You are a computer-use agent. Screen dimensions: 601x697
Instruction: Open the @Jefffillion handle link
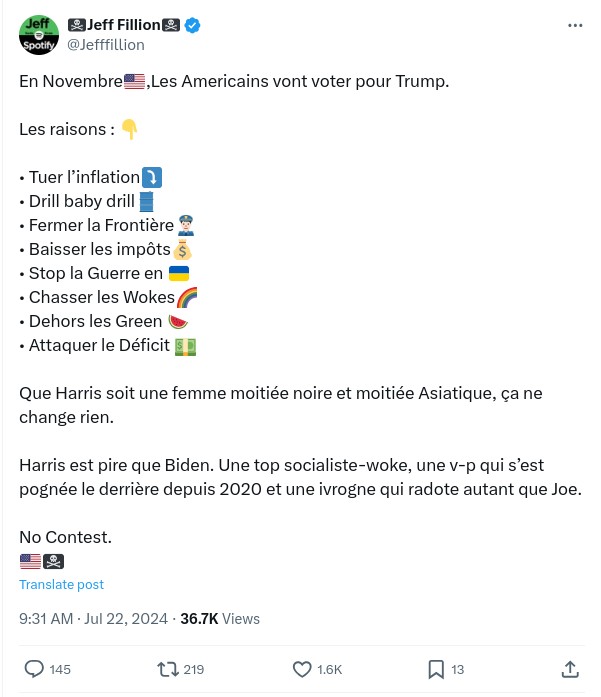tap(105, 45)
